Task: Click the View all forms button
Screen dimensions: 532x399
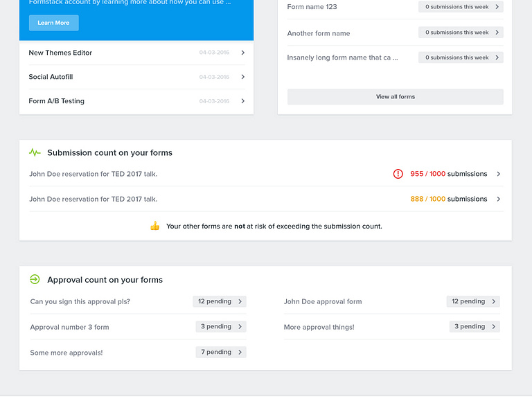Action: click(396, 97)
